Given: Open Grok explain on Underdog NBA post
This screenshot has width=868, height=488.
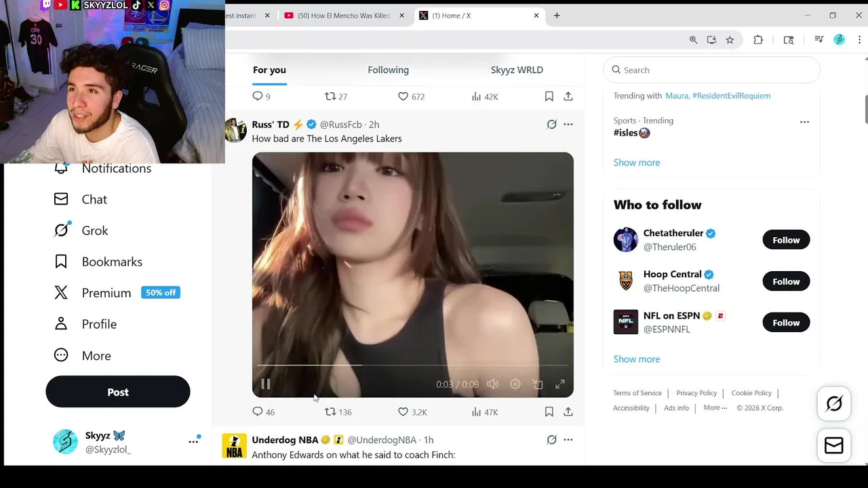Looking at the screenshot, I should pos(552,440).
